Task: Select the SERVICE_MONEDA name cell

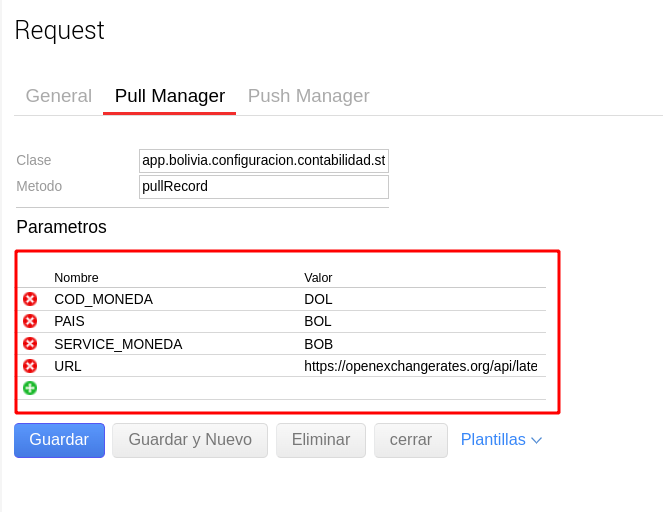Action: [x=118, y=344]
